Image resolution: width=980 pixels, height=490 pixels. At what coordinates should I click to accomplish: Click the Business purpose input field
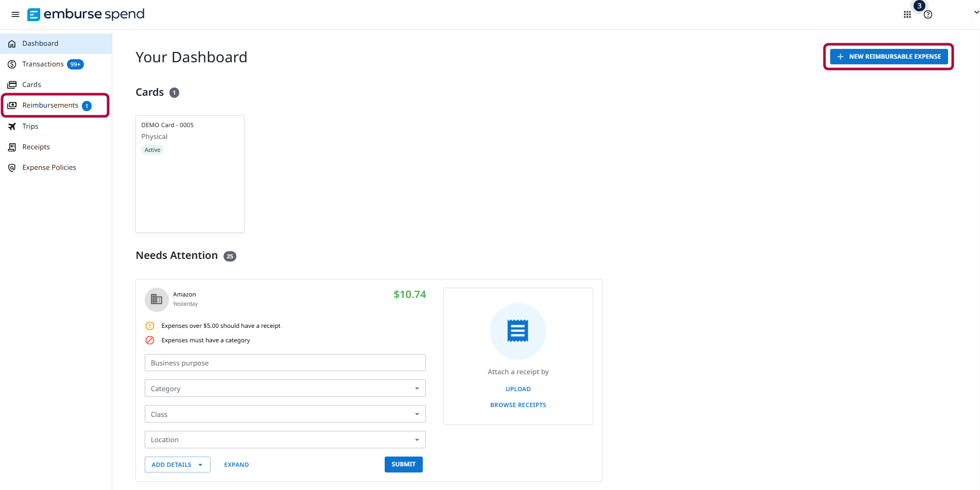(x=285, y=363)
